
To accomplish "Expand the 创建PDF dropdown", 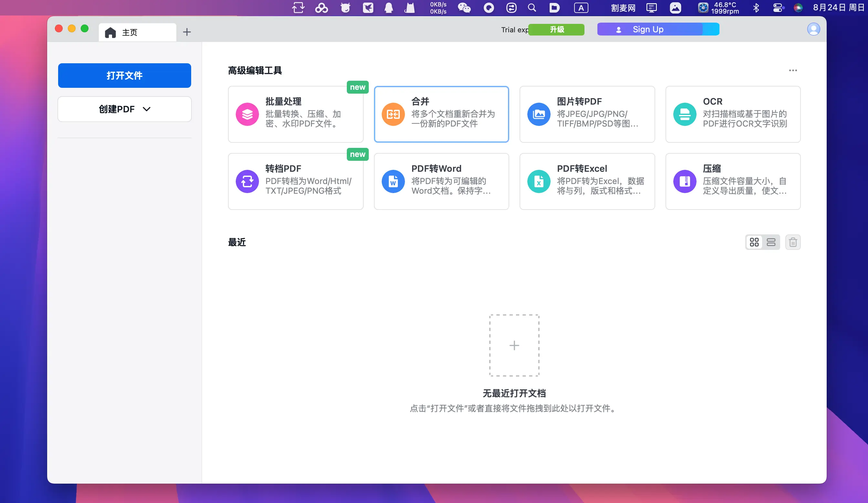I will 124,109.
